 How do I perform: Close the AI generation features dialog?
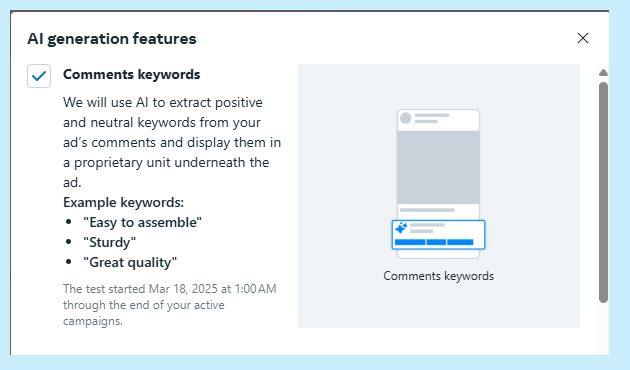pos(583,38)
